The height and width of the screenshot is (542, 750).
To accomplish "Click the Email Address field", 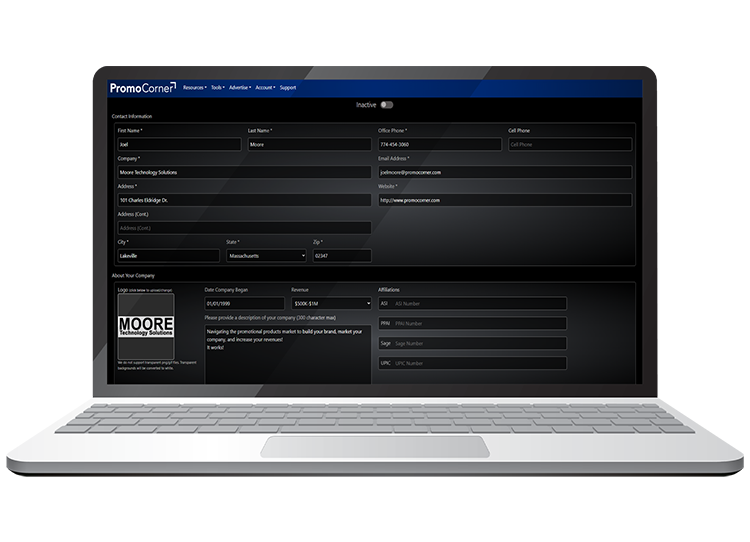I will [505, 172].
